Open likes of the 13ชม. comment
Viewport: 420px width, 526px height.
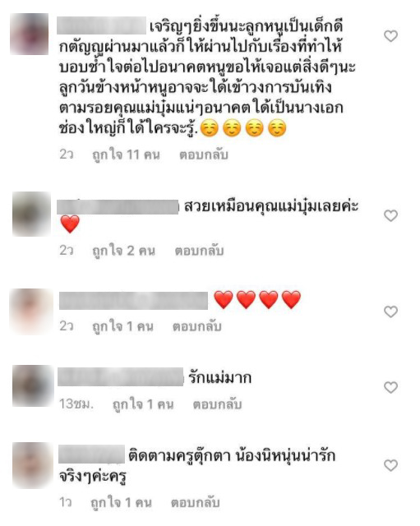143,404
